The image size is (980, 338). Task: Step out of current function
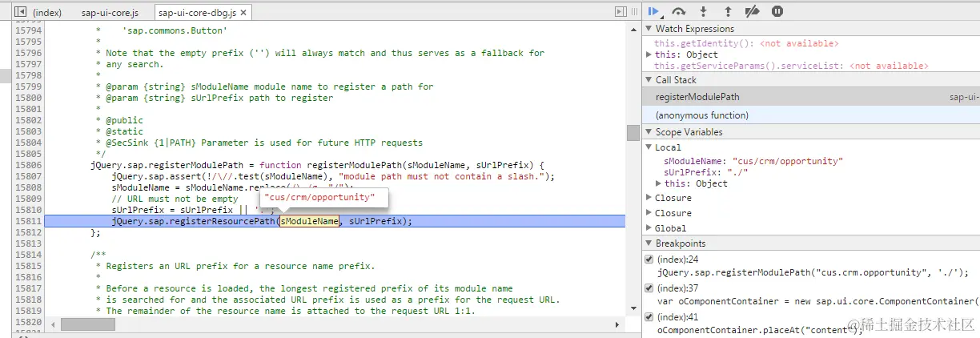pyautogui.click(x=728, y=11)
